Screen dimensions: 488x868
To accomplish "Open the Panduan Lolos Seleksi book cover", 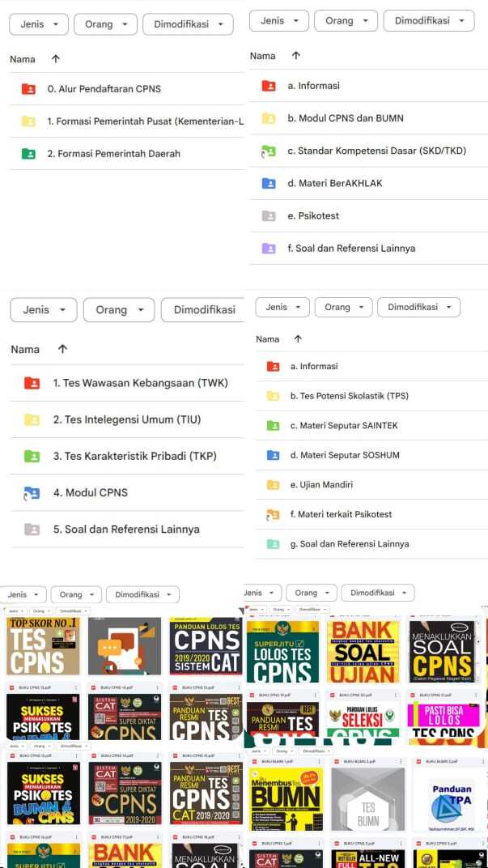I will click(x=363, y=720).
